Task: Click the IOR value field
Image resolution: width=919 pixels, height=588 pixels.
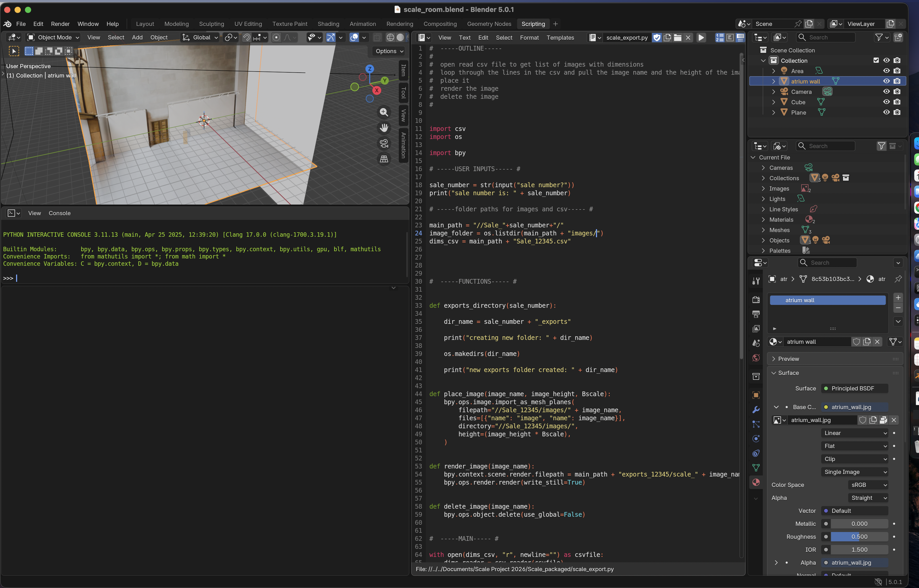Action: tap(859, 550)
